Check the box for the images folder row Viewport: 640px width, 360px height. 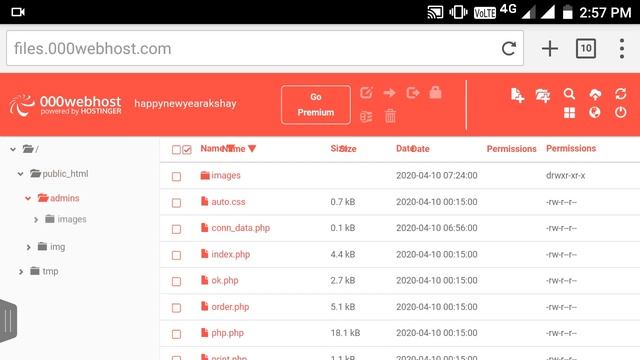[x=176, y=176]
